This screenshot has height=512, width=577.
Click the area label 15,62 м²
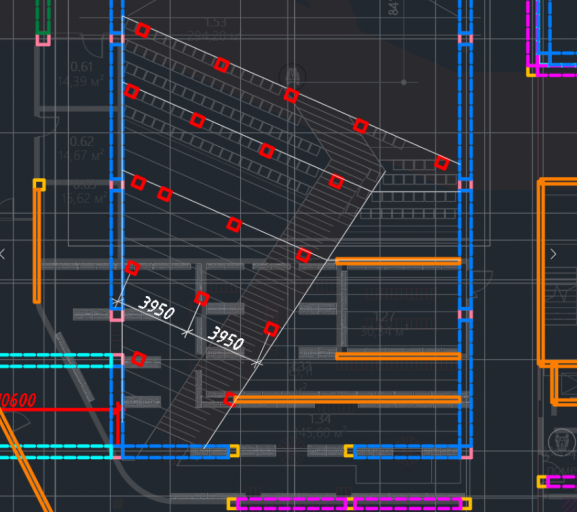[x=84, y=198]
